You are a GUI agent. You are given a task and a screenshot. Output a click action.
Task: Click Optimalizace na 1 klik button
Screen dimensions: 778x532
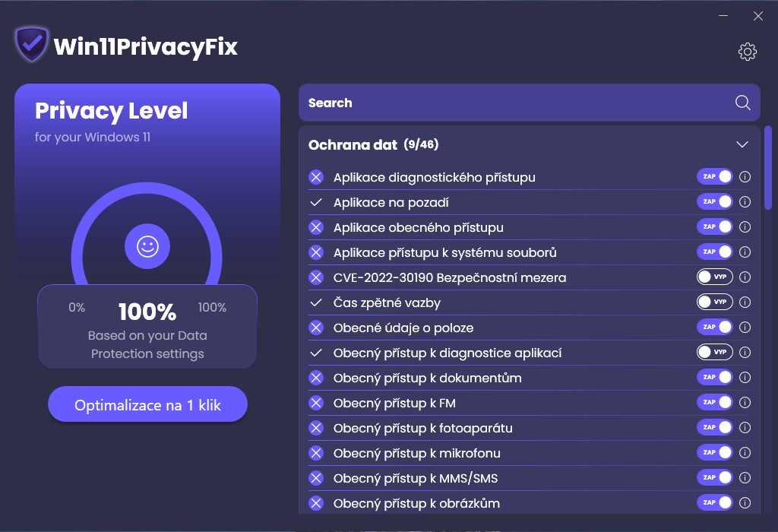(x=147, y=405)
